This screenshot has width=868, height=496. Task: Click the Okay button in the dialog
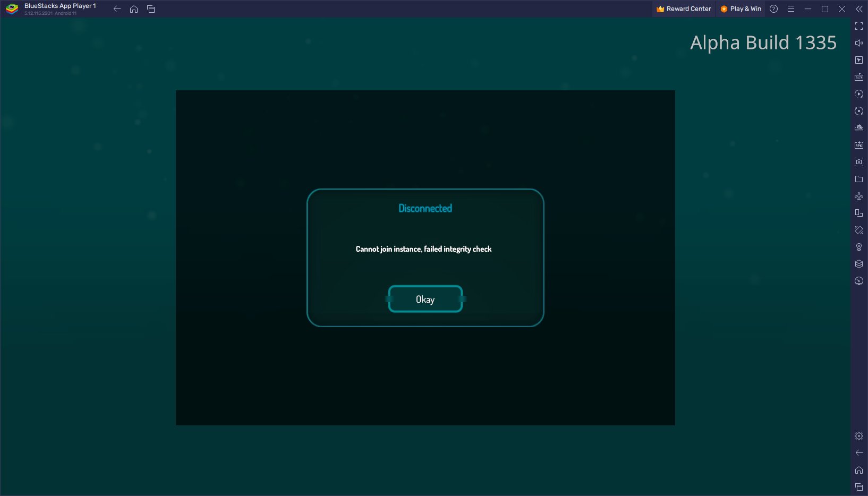tap(425, 299)
